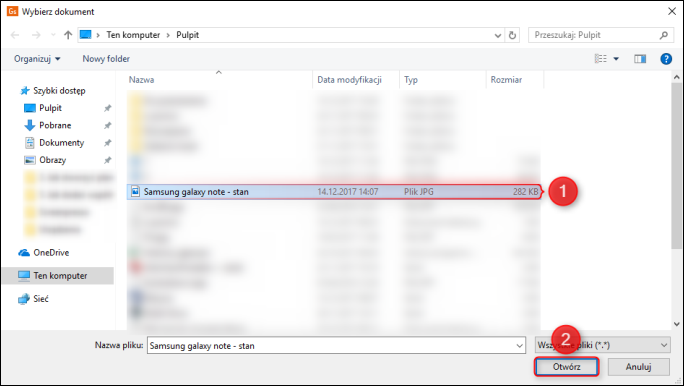Expand the Nazwa pliku dropdown arrow

click(x=520, y=345)
